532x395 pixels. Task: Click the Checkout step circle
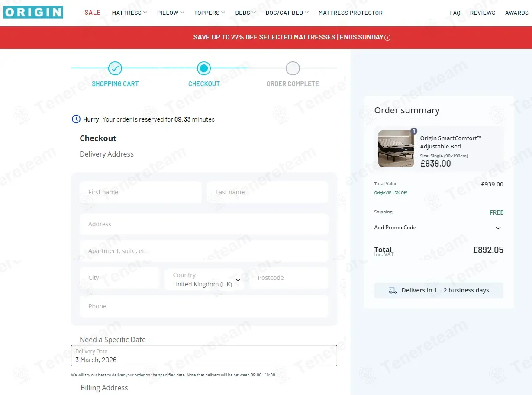204,68
